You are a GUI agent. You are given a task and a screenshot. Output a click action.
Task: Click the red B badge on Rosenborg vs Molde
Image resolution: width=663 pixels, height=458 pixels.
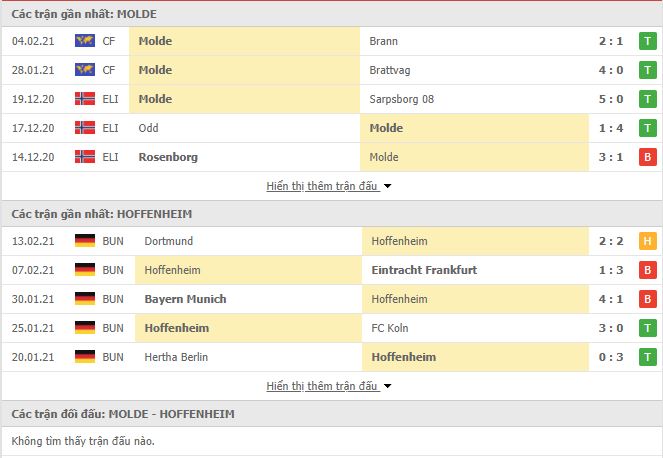pos(647,157)
